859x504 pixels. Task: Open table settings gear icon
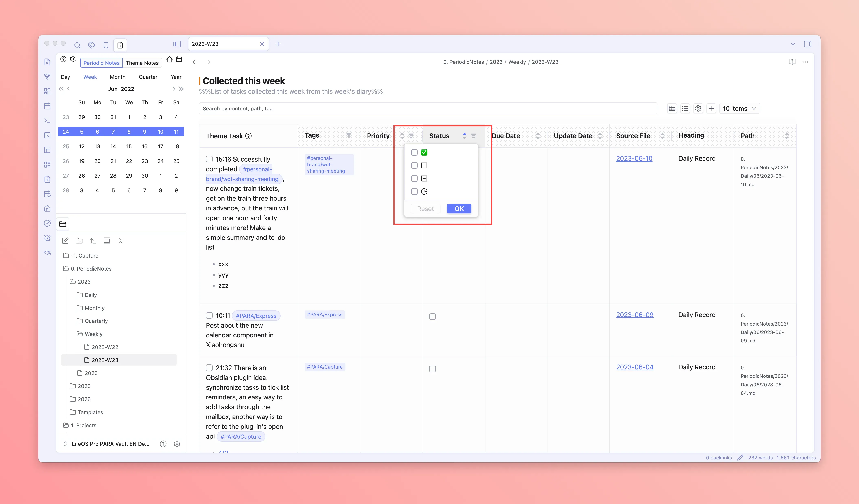(698, 108)
